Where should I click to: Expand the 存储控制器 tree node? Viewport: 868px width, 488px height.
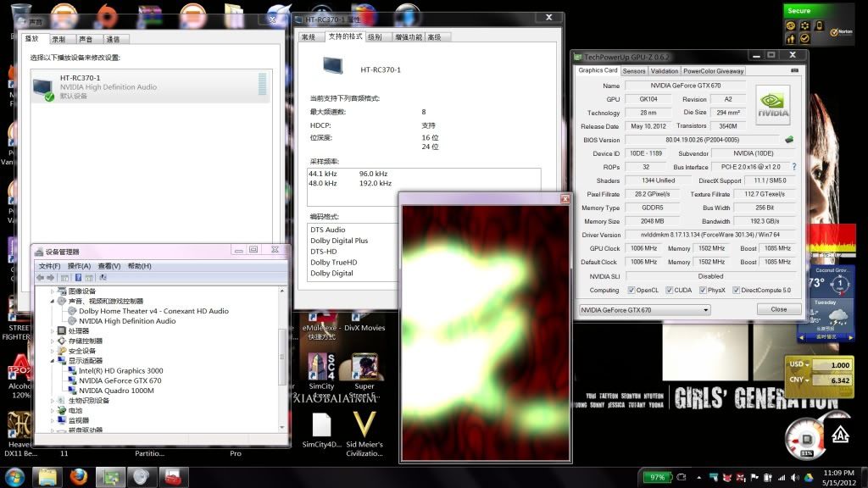pos(53,341)
